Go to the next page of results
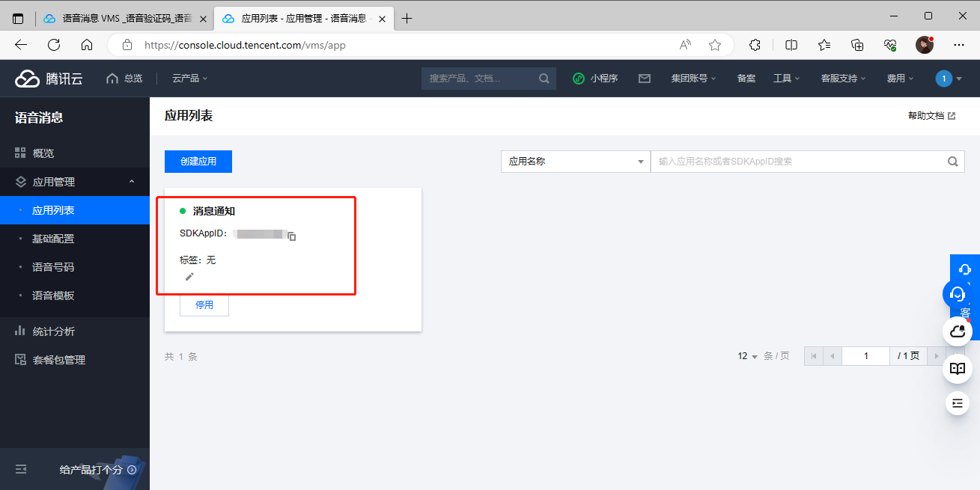The image size is (980, 490). point(936,356)
